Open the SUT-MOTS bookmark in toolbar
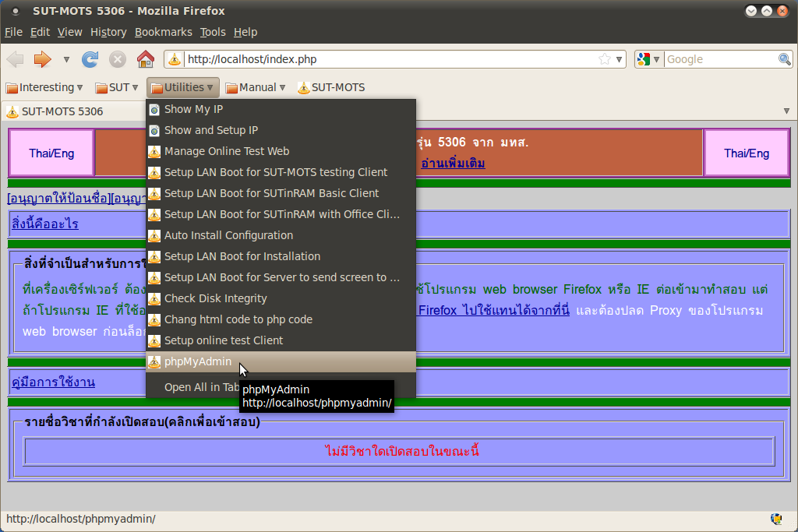This screenshot has height=532, width=798. point(331,87)
